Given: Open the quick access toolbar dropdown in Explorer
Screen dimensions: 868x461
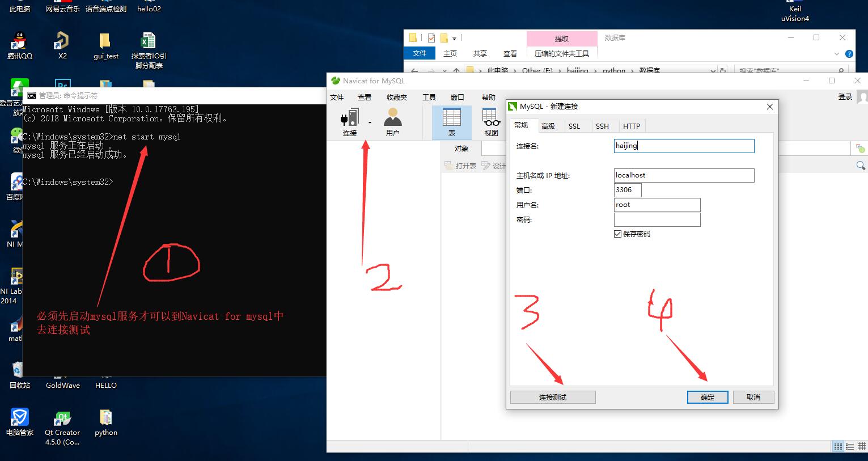Looking at the screenshot, I should click(454, 39).
